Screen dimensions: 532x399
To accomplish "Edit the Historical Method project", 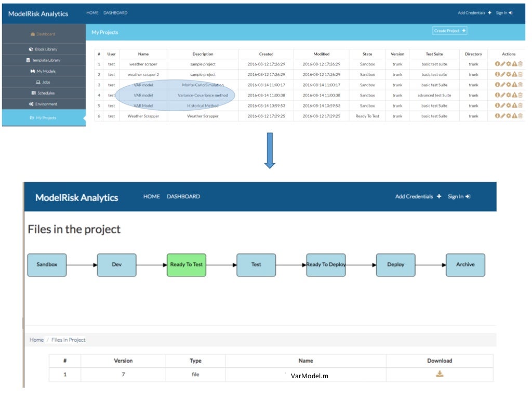I will 503,105.
